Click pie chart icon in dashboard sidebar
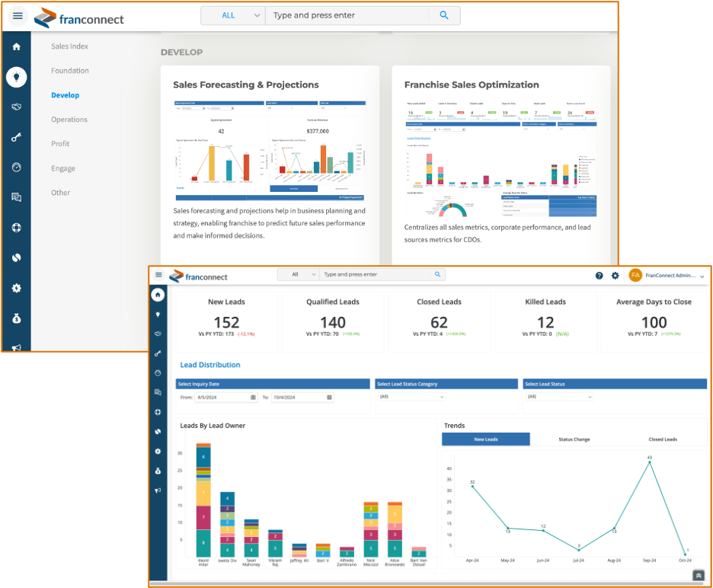713x588 pixels. click(158, 432)
